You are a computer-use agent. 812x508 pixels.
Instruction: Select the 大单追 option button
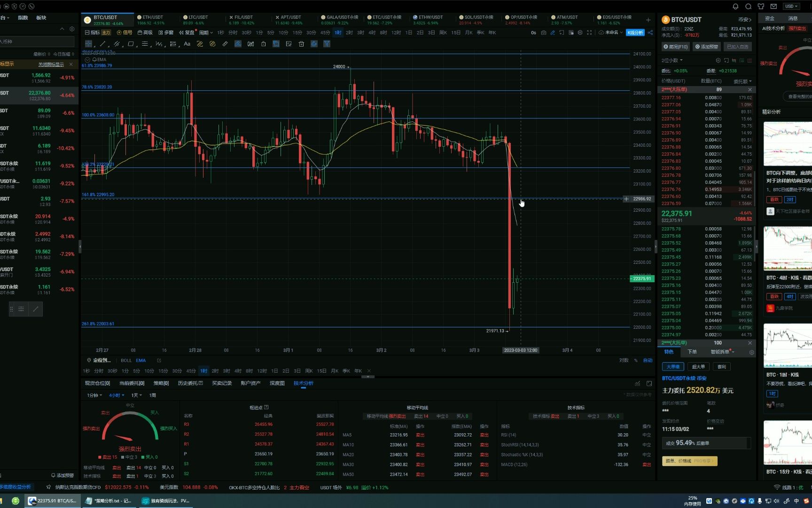673,366
